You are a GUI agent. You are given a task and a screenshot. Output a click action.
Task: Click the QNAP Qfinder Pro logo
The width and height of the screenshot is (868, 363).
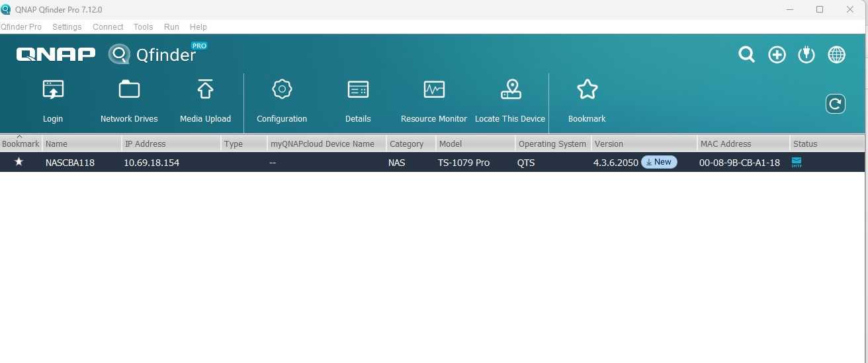point(111,54)
